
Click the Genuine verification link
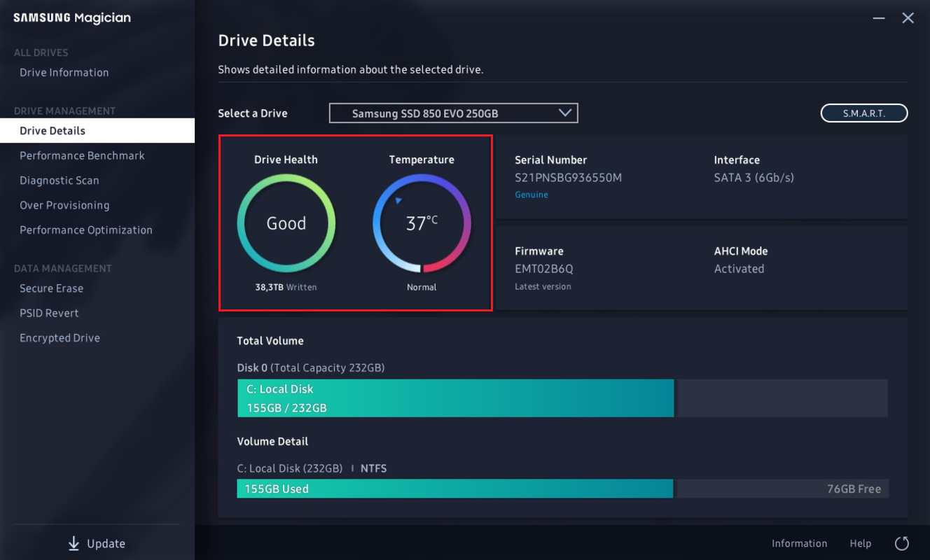click(532, 195)
